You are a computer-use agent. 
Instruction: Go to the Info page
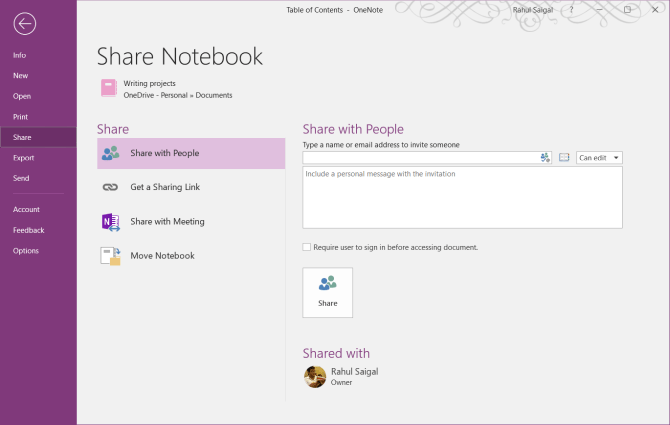point(20,55)
